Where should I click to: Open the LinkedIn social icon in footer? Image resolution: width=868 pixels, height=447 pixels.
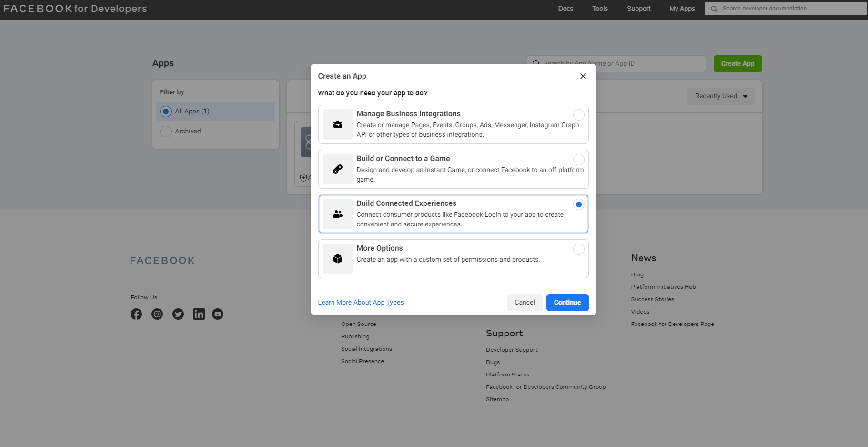[x=199, y=314]
